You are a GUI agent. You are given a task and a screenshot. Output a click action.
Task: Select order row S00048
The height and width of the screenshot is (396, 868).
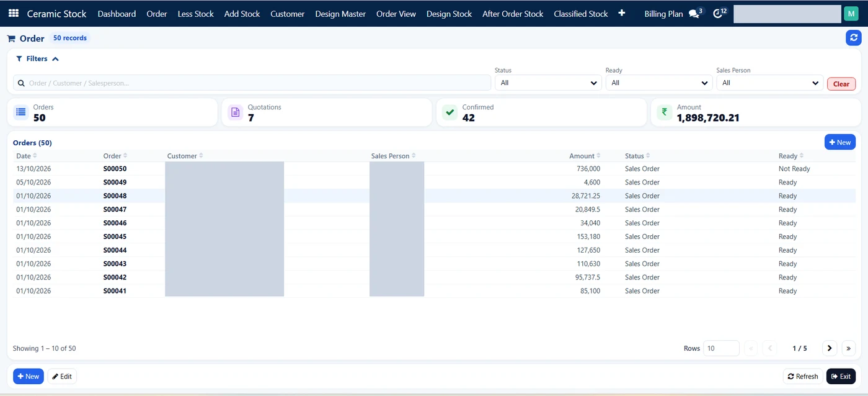[x=434, y=196]
